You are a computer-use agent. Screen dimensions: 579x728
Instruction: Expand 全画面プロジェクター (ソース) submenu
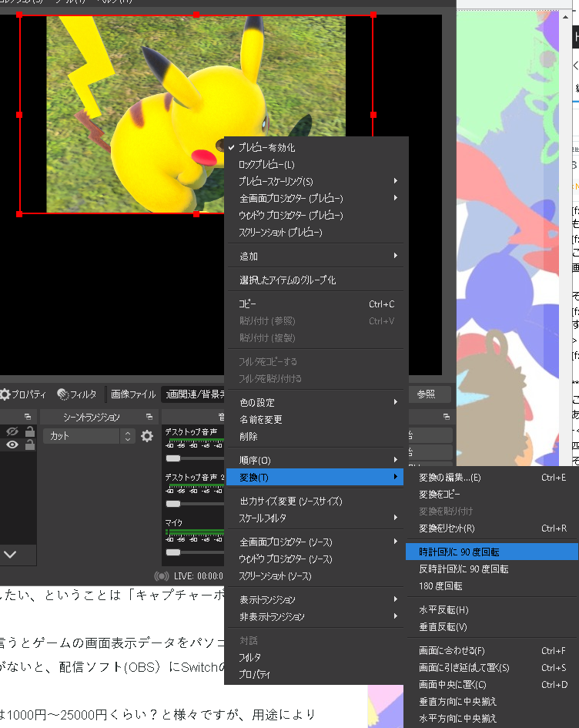(315, 542)
